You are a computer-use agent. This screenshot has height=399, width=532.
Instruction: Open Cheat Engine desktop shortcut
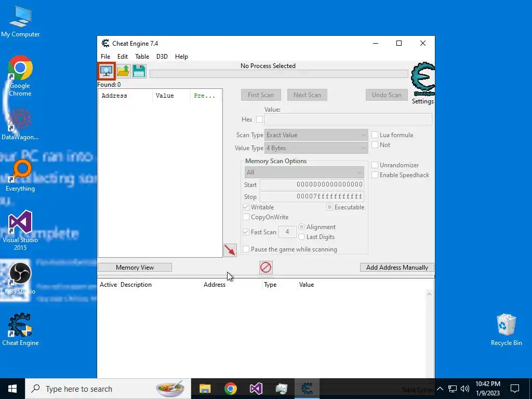pos(20,329)
